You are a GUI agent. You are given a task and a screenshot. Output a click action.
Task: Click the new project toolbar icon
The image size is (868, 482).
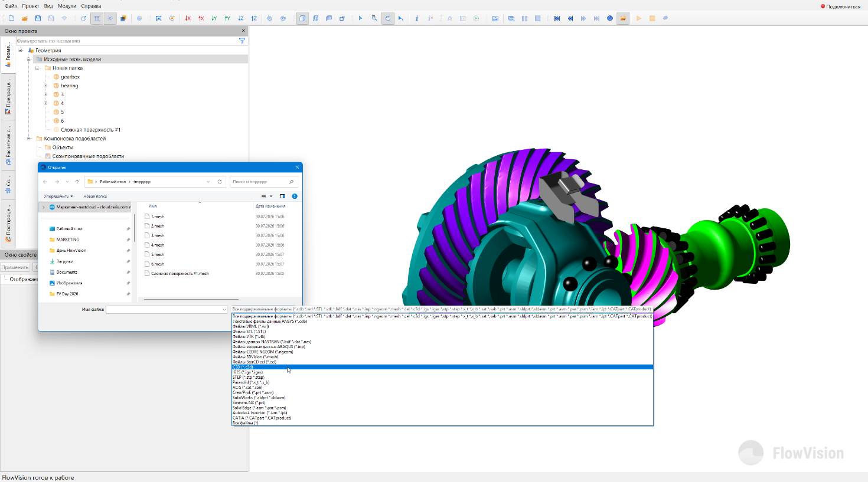[x=11, y=18]
